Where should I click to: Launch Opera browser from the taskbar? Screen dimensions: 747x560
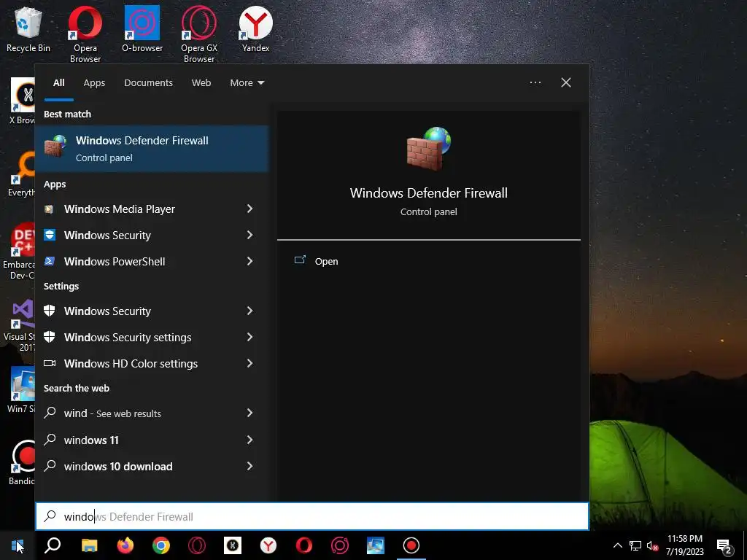click(304, 545)
